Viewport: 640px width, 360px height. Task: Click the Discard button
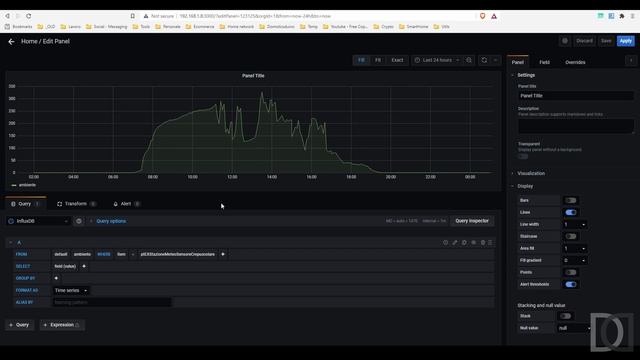coord(584,41)
